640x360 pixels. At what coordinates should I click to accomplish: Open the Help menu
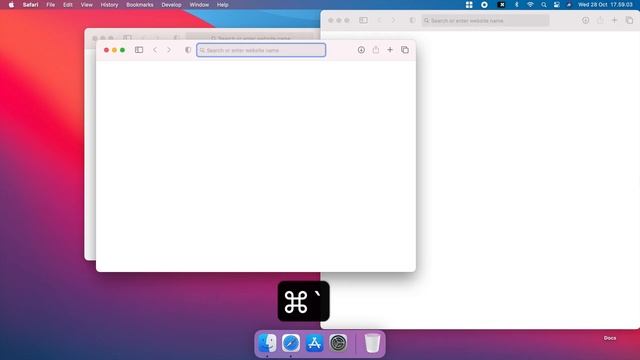222,5
